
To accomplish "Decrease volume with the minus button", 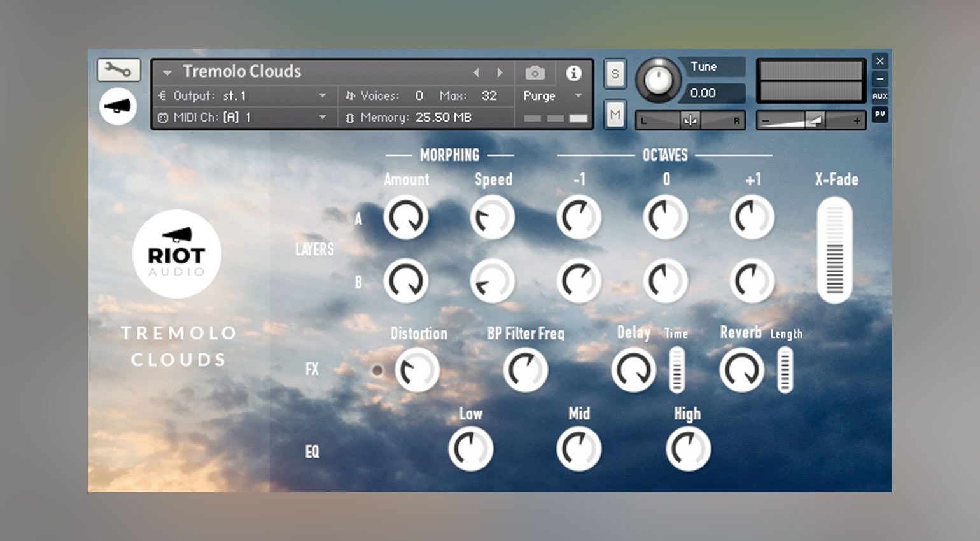I will (766, 120).
